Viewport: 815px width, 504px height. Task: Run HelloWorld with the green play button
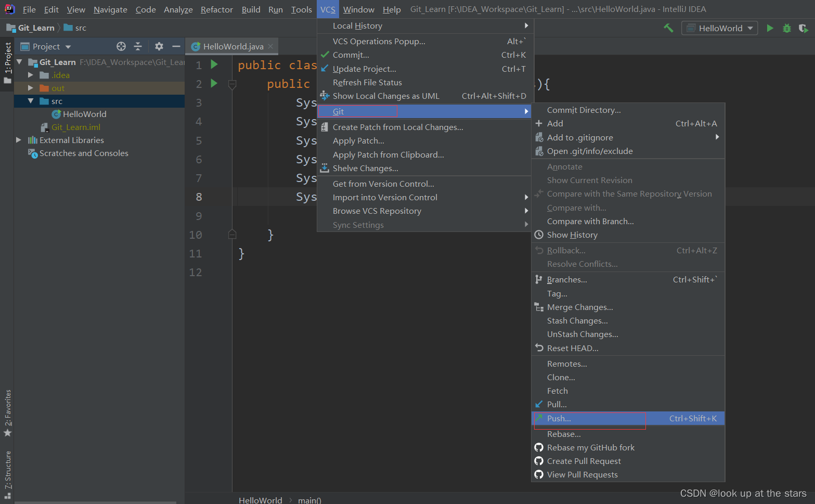click(x=770, y=28)
